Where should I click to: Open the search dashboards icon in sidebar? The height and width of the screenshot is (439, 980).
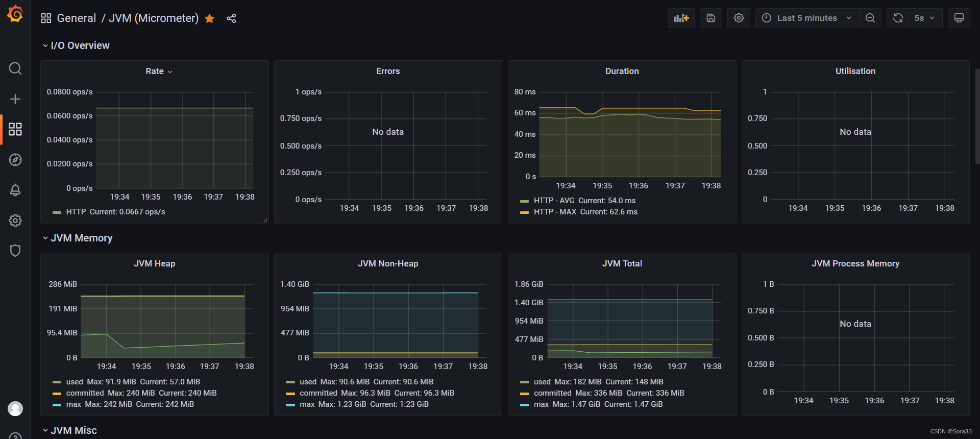(15, 68)
